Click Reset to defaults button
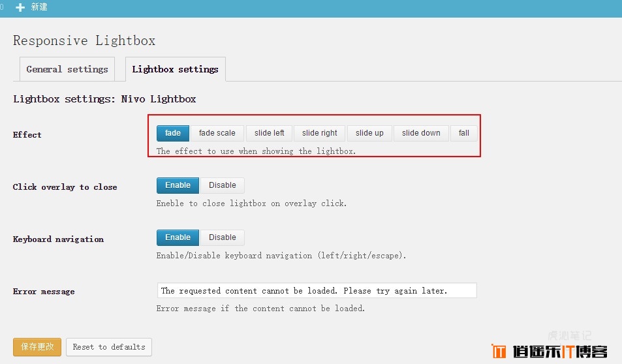The image size is (622, 364). (109, 347)
